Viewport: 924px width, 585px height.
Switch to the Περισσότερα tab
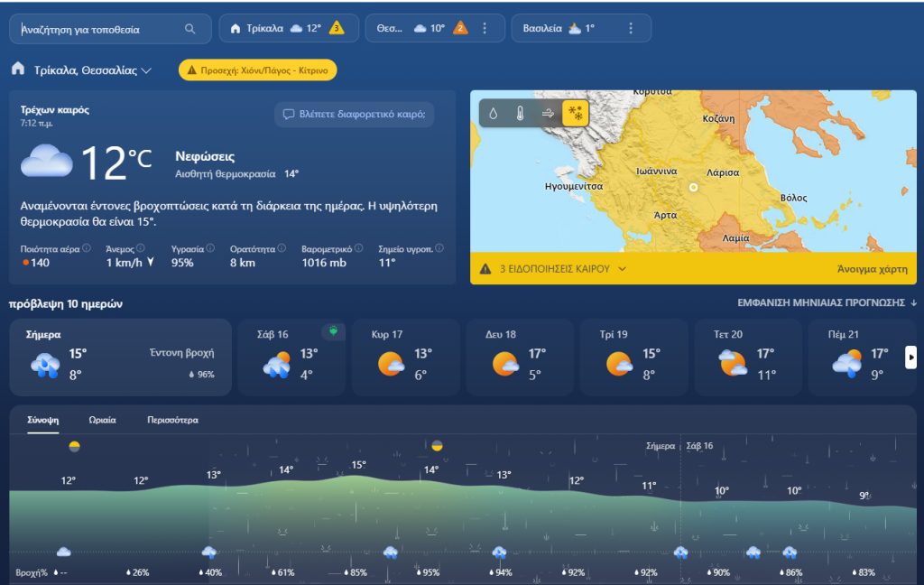point(172,420)
